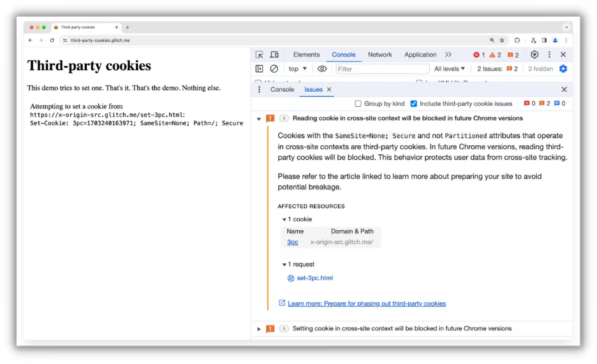Open the set-3pc.html request link
The height and width of the screenshot is (364, 597).
coord(314,278)
